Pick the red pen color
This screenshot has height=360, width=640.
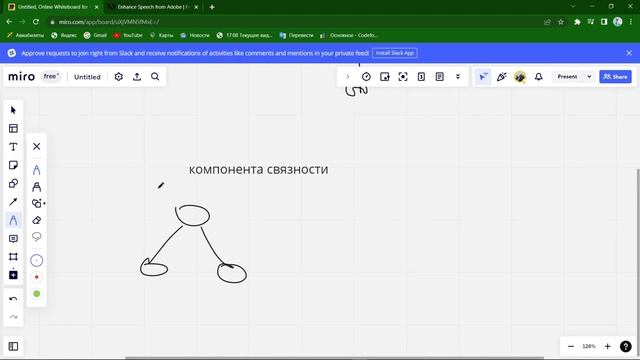pos(37,277)
